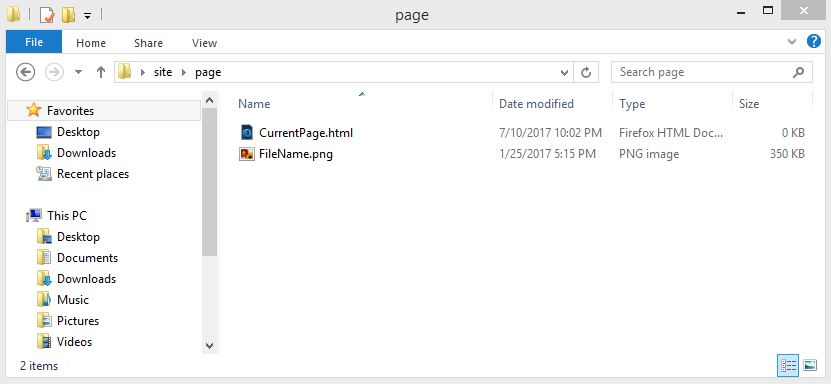Open the Help question mark icon
831x384 pixels.
click(x=814, y=41)
